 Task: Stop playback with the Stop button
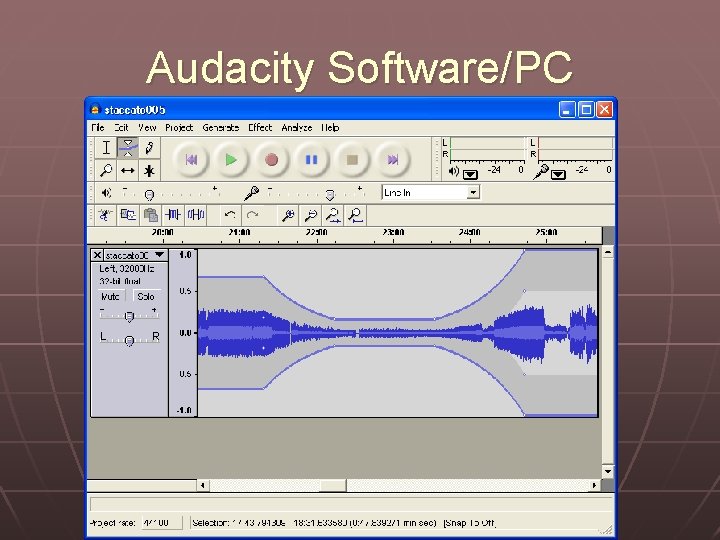[352, 159]
